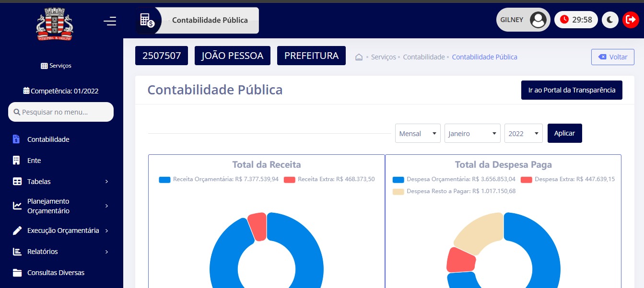Click the municipality coat of arms logo
644x288 pixels.
click(x=55, y=24)
